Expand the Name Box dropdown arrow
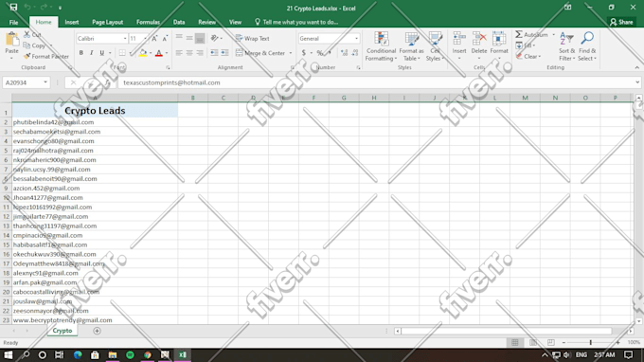Viewport: 644px width, 362px height. tap(45, 82)
